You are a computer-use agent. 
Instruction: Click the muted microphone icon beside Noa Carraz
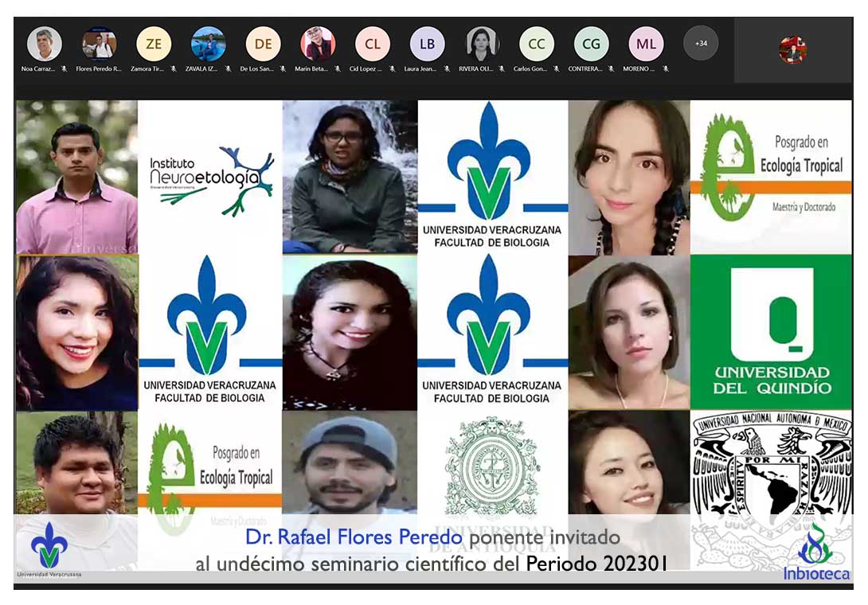click(64, 69)
